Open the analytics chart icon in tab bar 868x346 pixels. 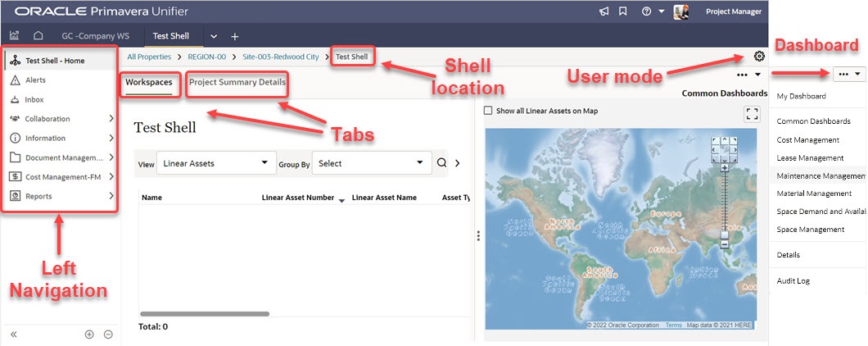pyautogui.click(x=15, y=35)
